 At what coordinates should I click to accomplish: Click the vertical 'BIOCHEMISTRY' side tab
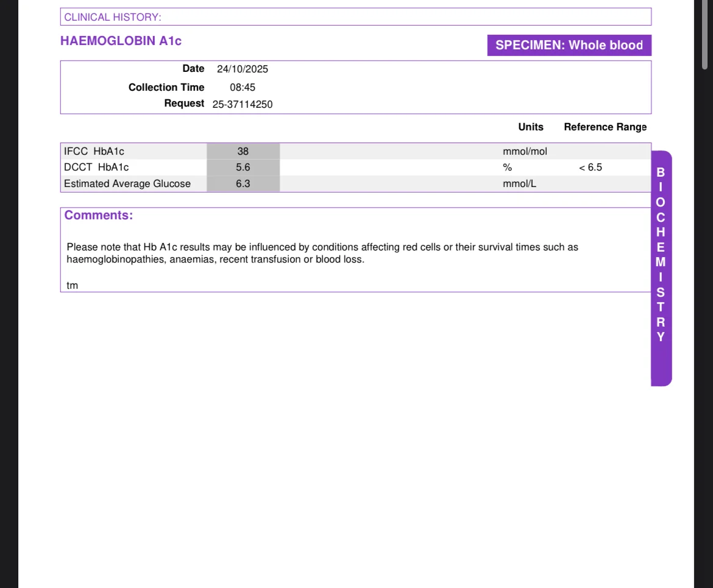coord(661,268)
